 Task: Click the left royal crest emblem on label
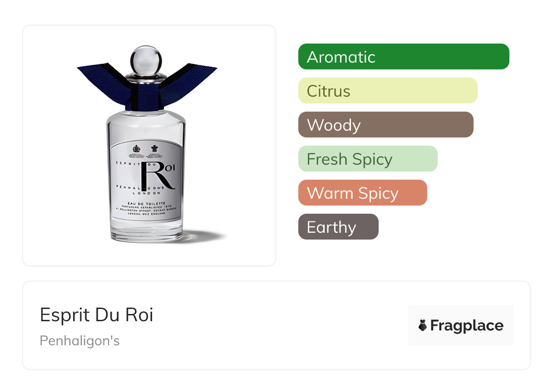[x=136, y=148]
